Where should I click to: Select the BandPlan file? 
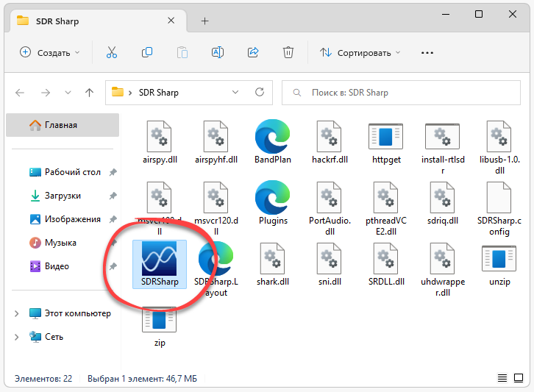pyautogui.click(x=272, y=143)
